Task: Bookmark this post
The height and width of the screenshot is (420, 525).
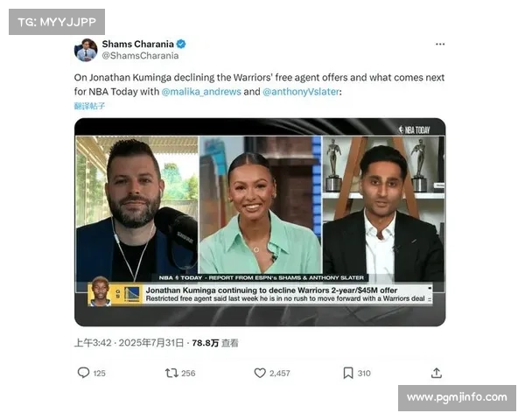Action: 348,373
